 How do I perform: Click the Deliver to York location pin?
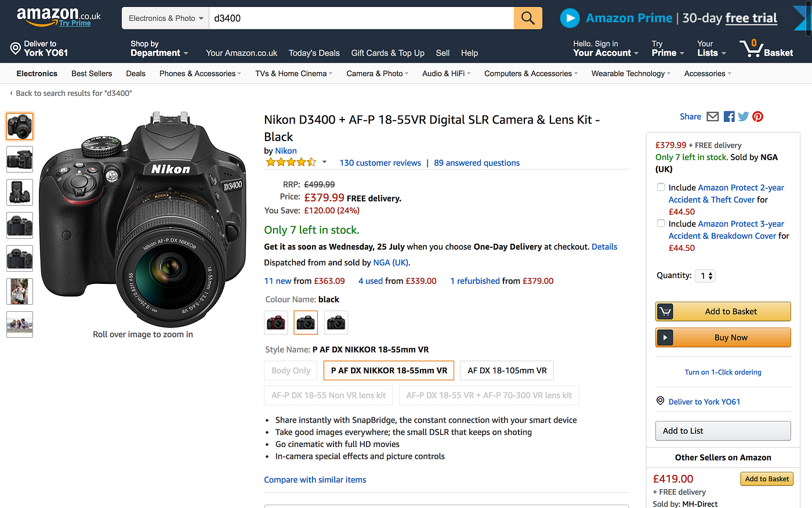coord(16,48)
